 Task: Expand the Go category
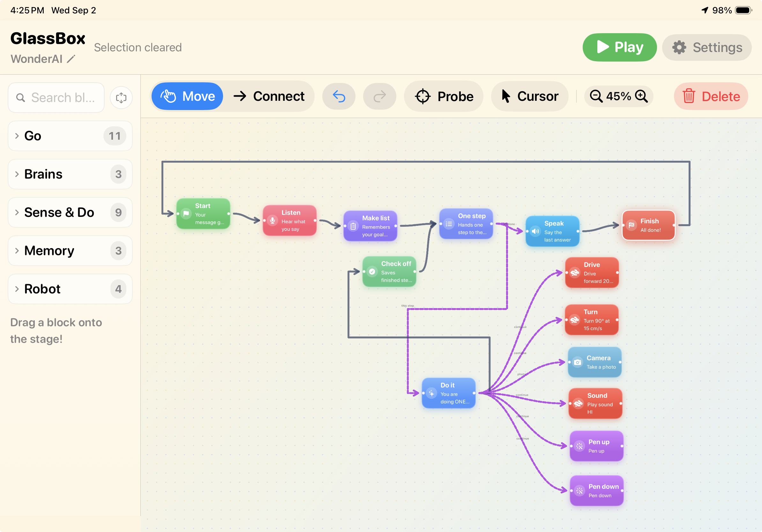click(x=70, y=136)
